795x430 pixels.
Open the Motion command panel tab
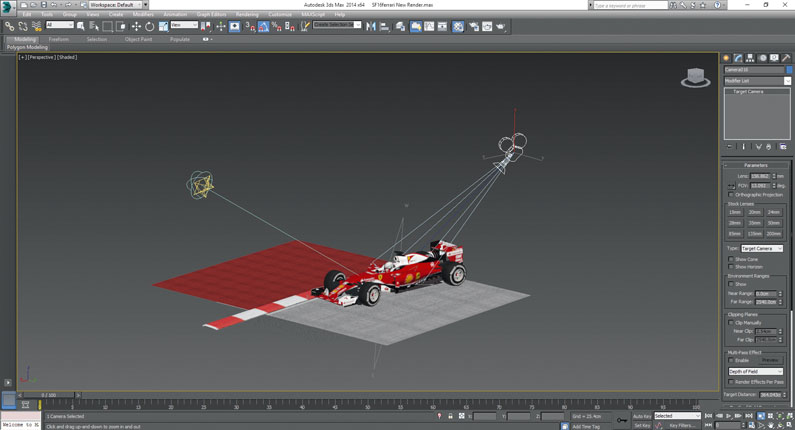coord(762,58)
